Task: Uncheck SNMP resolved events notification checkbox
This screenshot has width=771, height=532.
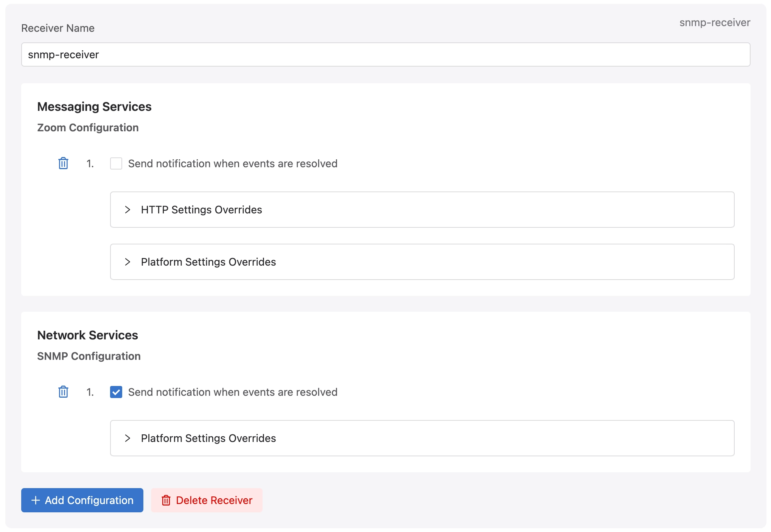Action: tap(116, 392)
